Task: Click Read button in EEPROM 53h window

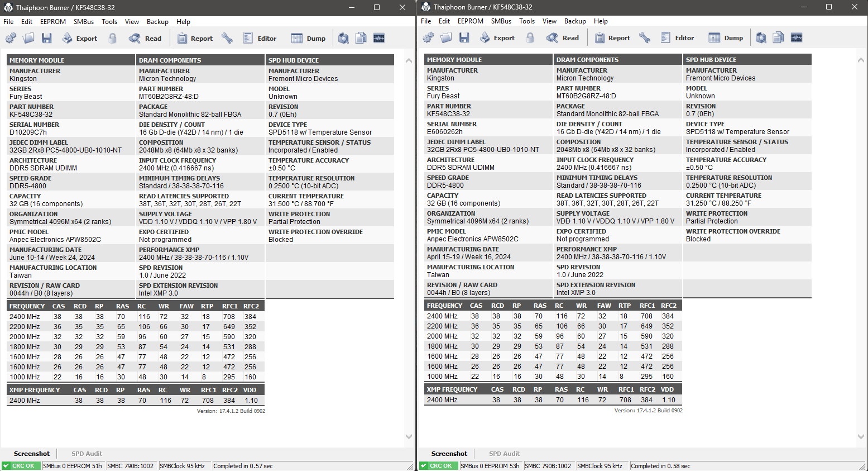Action: (563, 37)
